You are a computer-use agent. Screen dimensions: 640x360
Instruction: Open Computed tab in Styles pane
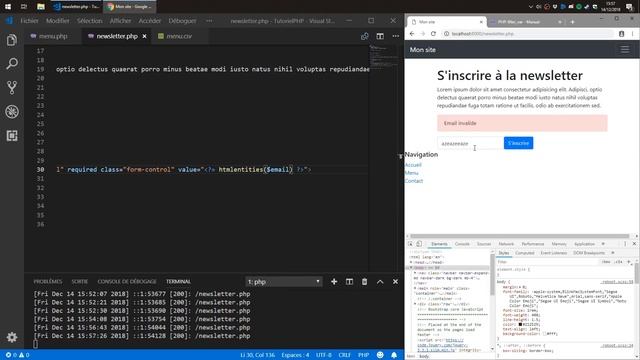tap(524, 253)
